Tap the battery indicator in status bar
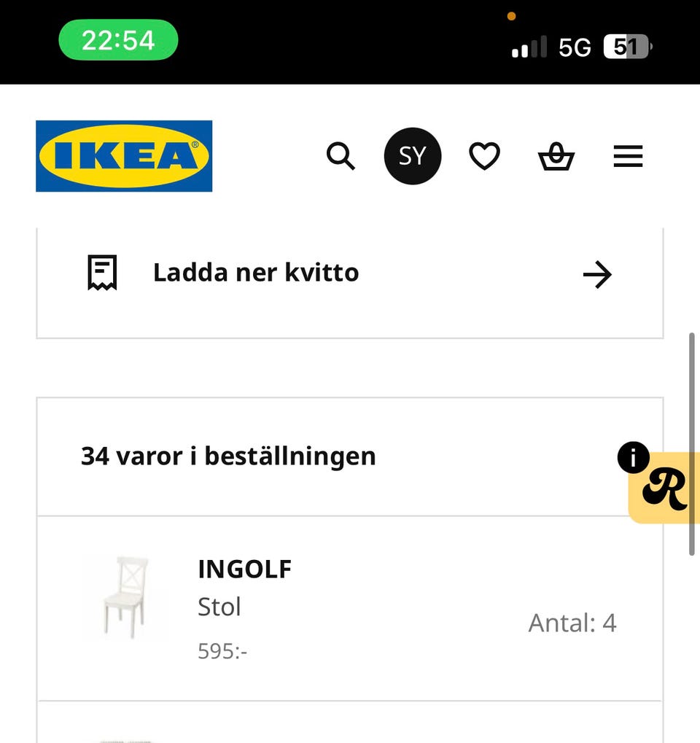 [x=627, y=48]
